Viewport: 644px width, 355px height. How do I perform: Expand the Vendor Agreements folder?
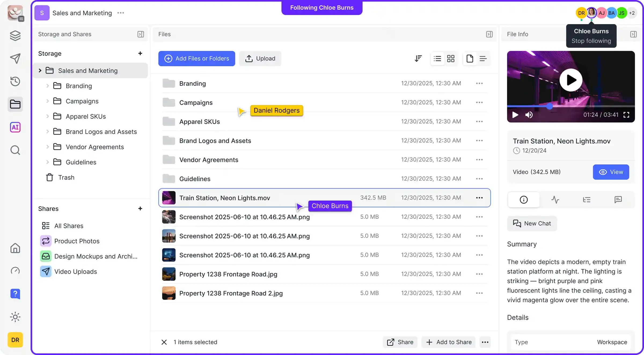[48, 147]
